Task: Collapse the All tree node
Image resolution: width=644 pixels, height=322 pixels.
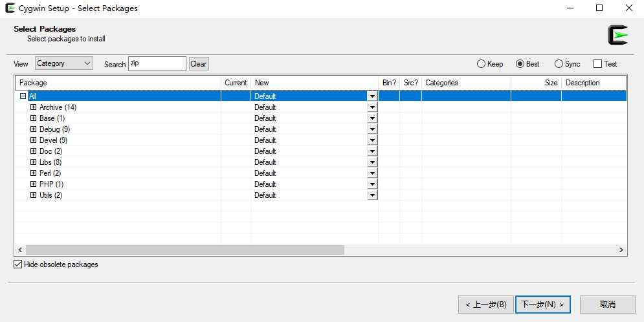Action: 23,96
